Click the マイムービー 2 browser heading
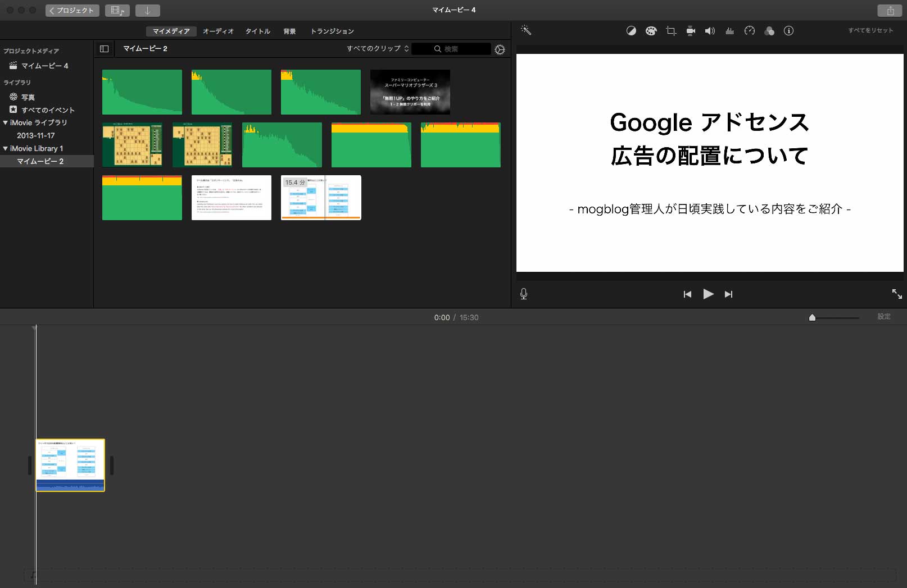 [146, 49]
